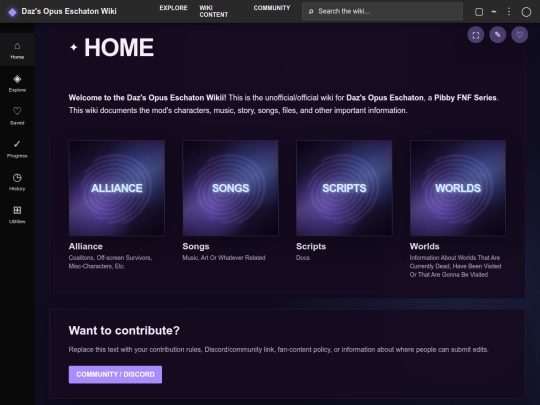Open the WIKI CONTENT top menu
The width and height of the screenshot is (540, 405).
(x=214, y=11)
